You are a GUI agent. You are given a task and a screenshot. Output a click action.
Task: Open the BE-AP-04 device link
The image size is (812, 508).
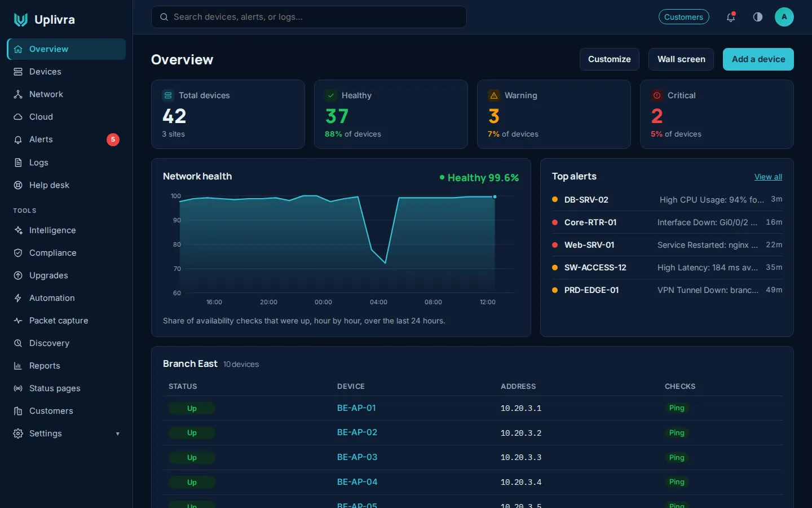coord(357,482)
